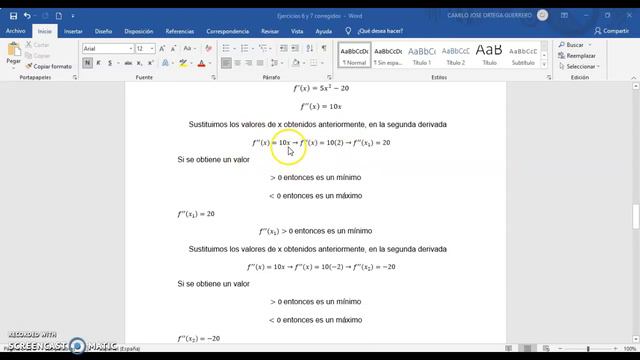
Task: Apply superscript formatting
Action: click(x=151, y=63)
